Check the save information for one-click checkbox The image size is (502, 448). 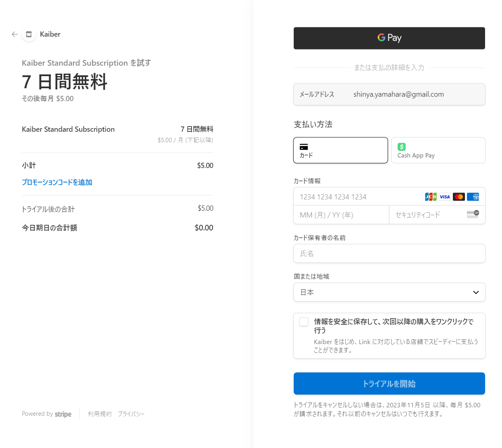coord(304,321)
